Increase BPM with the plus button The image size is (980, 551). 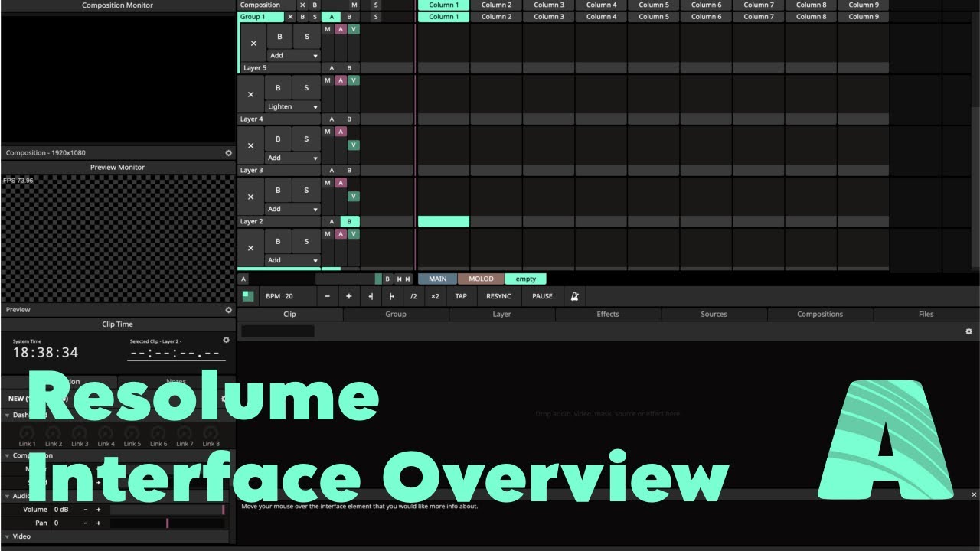coord(349,296)
